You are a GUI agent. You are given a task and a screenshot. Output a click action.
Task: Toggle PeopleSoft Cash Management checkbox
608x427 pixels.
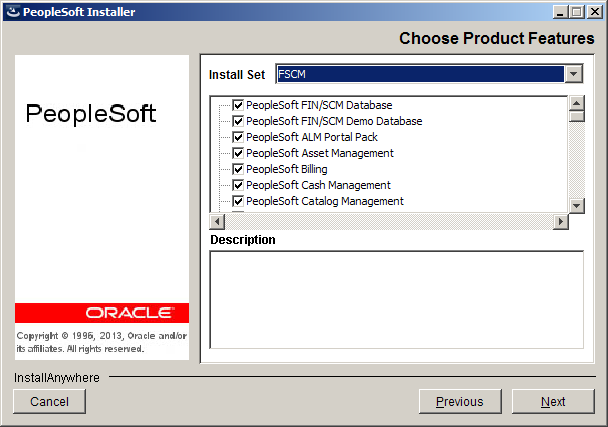[x=238, y=185]
